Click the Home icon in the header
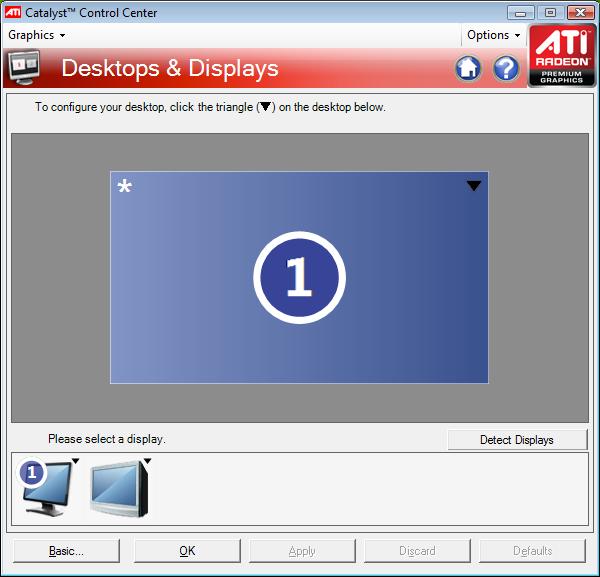The height and width of the screenshot is (577, 600). pyautogui.click(x=468, y=69)
